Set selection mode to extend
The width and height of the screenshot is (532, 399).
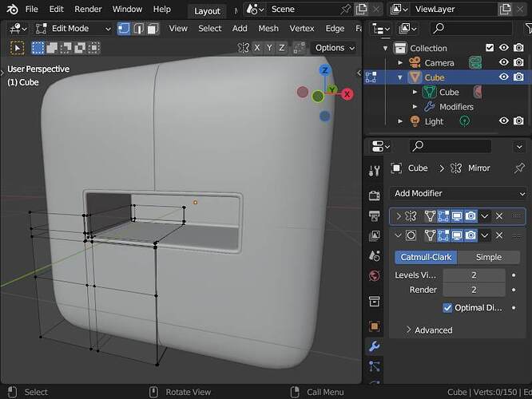point(52,48)
